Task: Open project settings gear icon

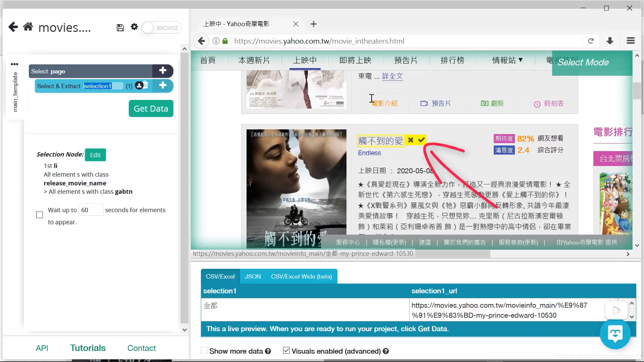Action: coord(134,27)
